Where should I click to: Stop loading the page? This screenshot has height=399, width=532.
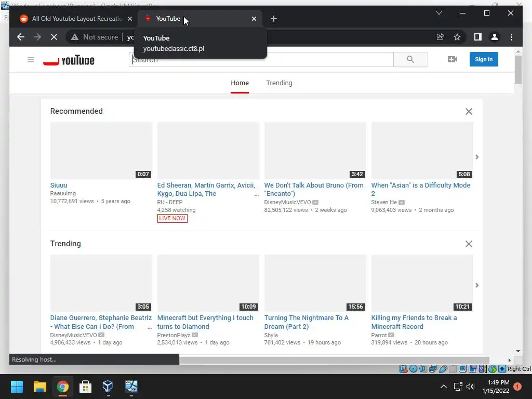click(54, 37)
